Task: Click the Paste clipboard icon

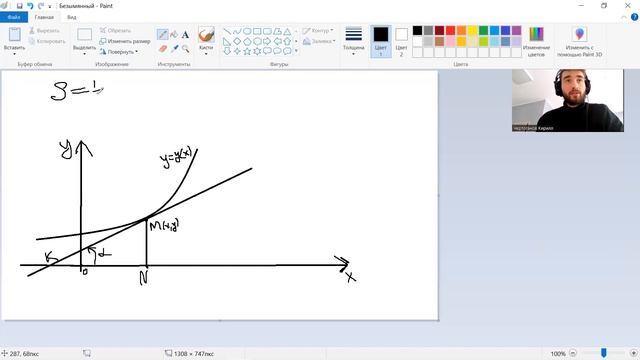Action: 14,34
